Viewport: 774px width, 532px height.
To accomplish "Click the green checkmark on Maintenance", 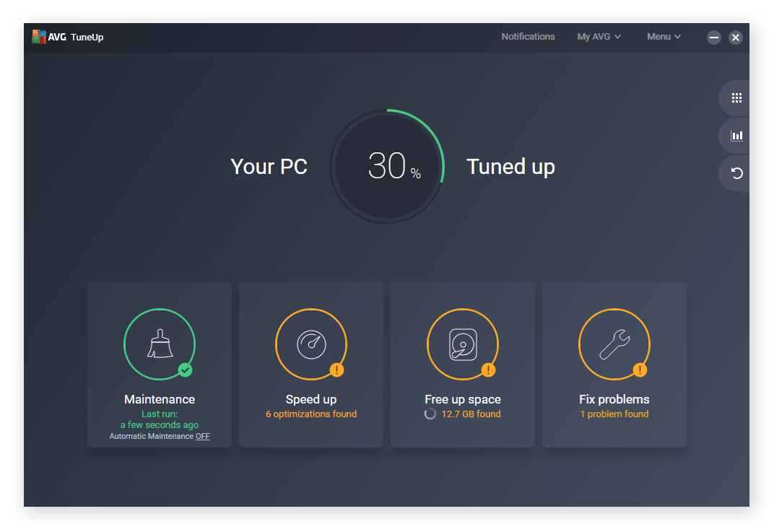I will point(183,370).
